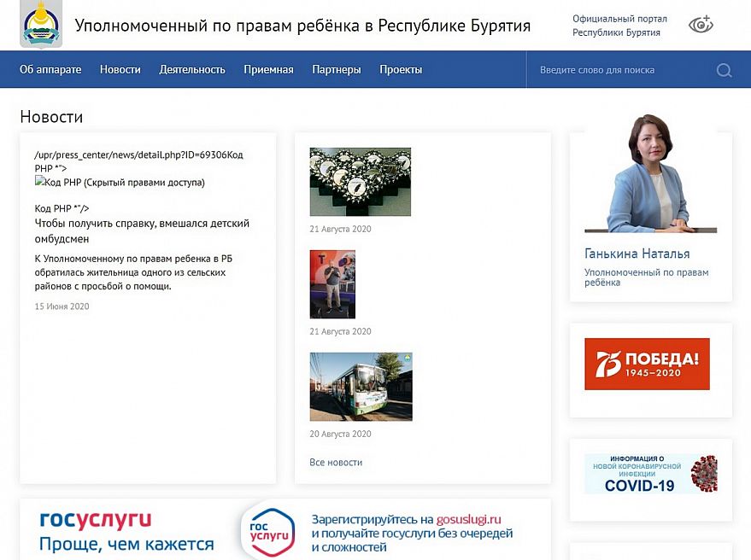This screenshot has height=560, width=751.
Task: Select 'Партнеры' in the navigation bar
Action: tap(336, 70)
